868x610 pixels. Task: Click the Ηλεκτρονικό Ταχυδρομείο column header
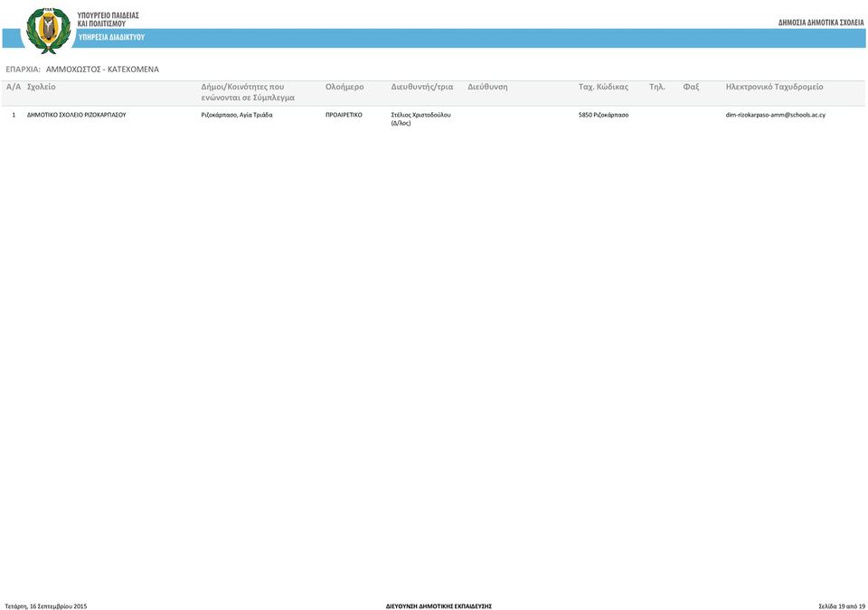[x=775, y=87]
